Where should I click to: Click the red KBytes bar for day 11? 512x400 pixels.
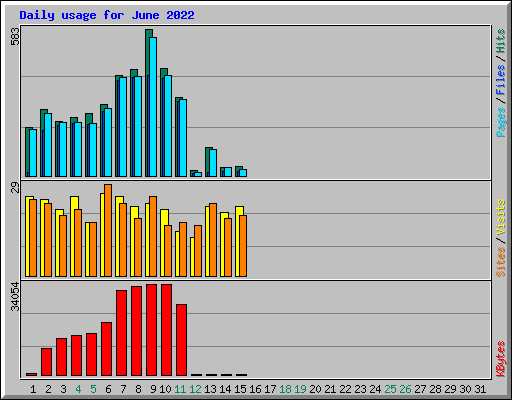181,340
